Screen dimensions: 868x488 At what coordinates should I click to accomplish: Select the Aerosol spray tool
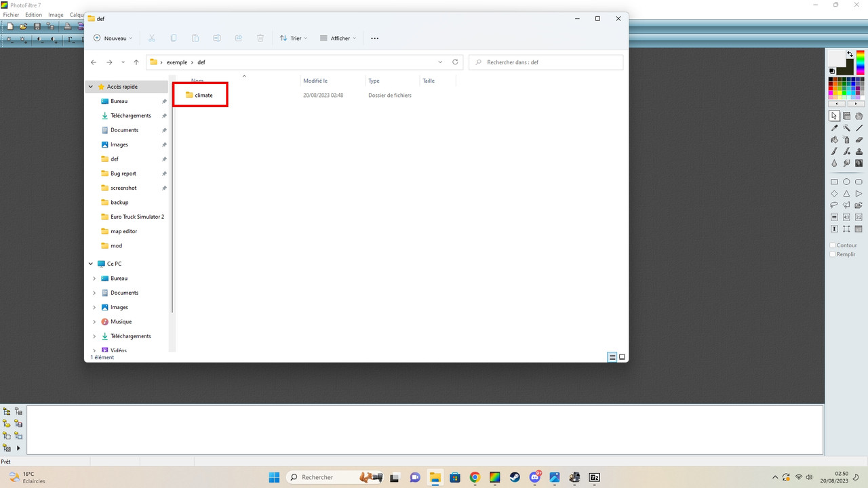coord(847,140)
